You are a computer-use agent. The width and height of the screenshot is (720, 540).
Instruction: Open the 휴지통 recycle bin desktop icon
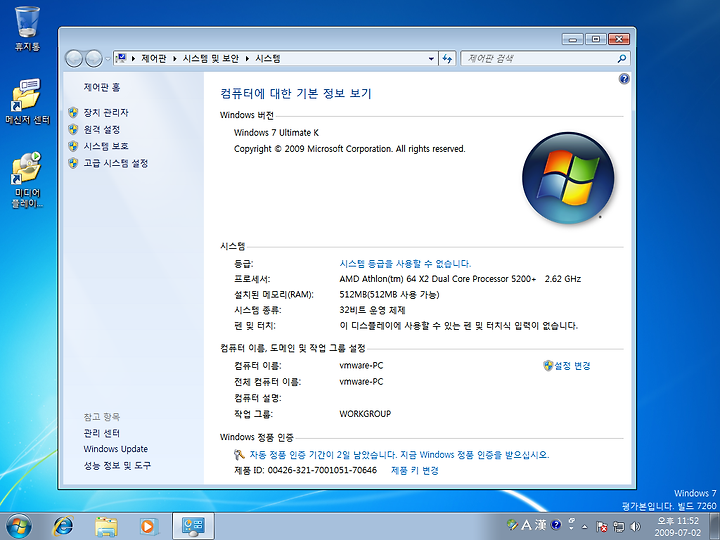(27, 28)
